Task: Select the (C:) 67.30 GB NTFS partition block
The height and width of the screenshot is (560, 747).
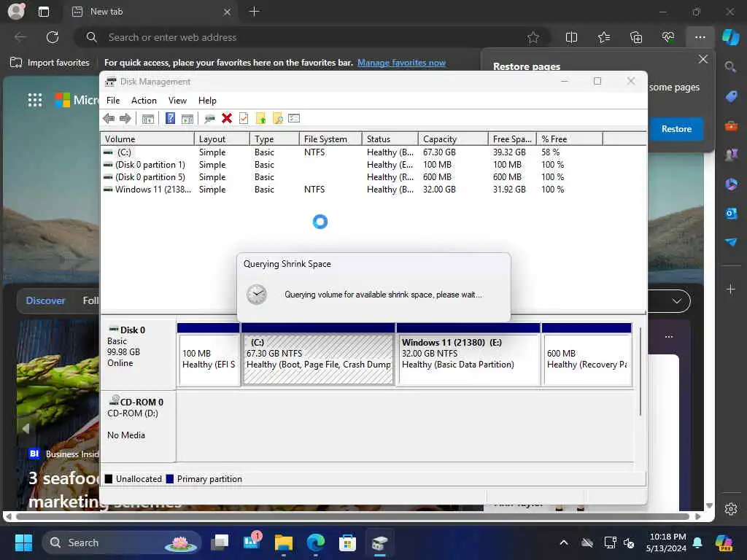Action: click(x=318, y=359)
